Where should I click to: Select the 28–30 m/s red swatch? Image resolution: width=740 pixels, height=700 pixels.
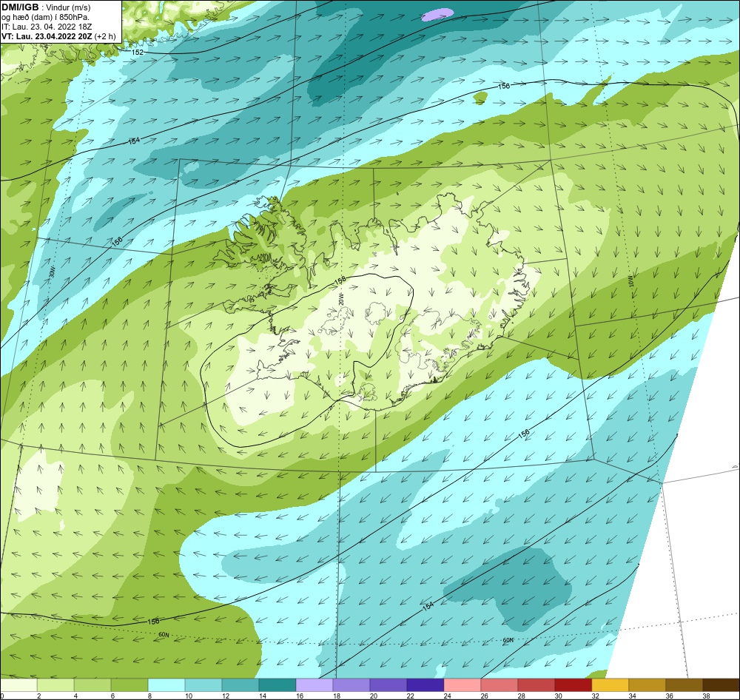[x=536, y=685]
